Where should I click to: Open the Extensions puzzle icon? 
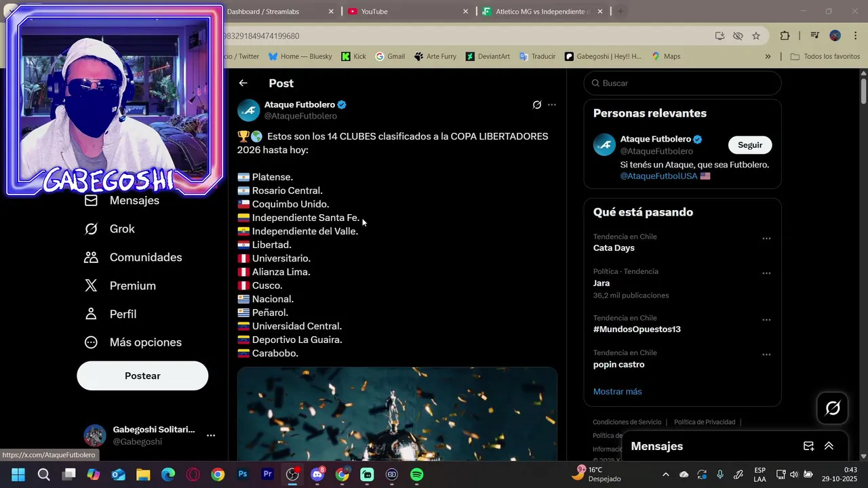785,36
